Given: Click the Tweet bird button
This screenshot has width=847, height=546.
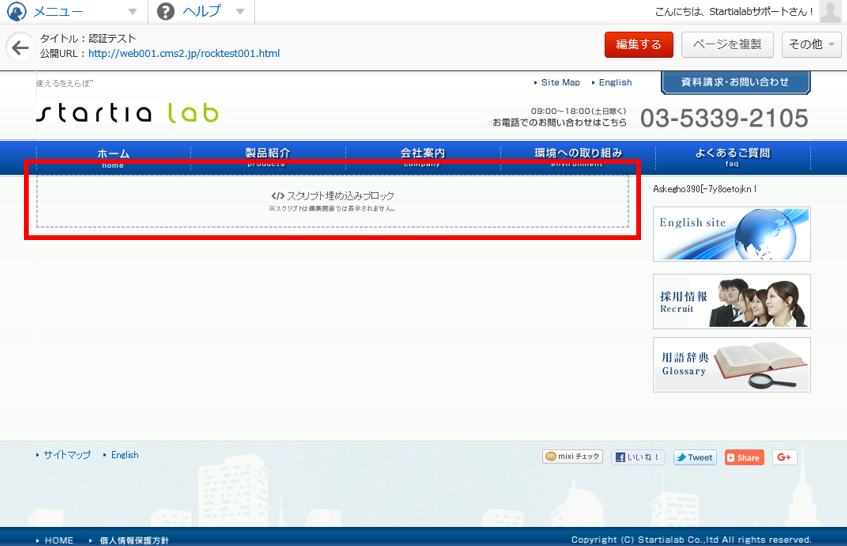Looking at the screenshot, I should click(695, 457).
